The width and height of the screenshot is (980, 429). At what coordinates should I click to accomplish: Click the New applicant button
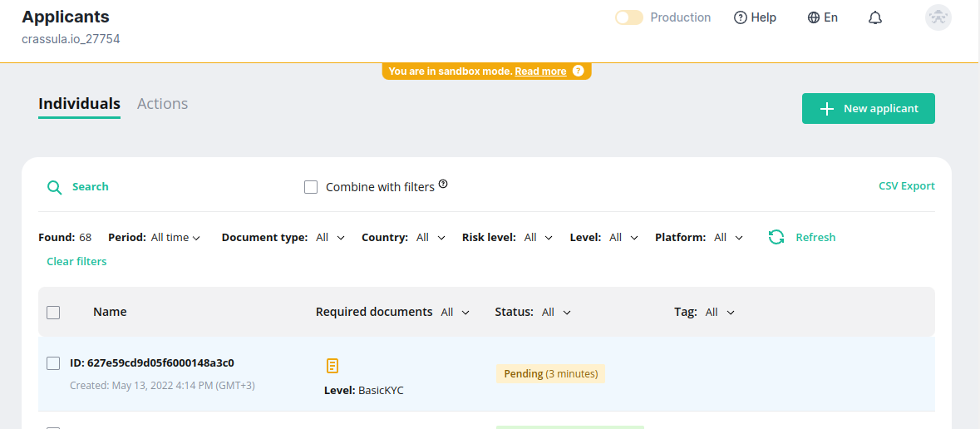pos(868,109)
